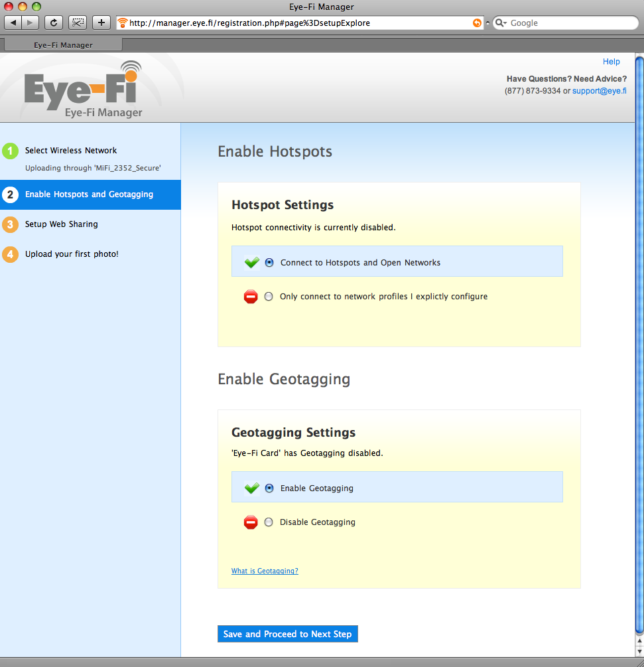Go forward with the browser forward arrow
Viewport: 644px width, 667px height.
point(31,23)
